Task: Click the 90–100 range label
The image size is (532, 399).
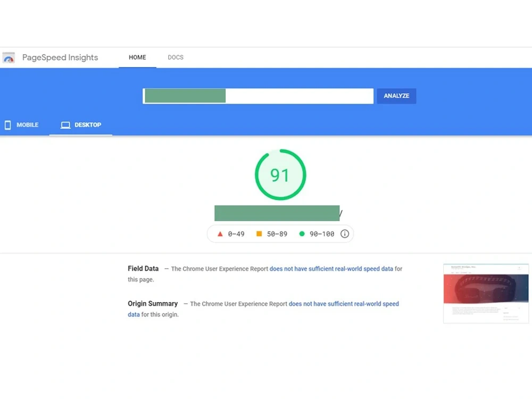Action: point(322,234)
